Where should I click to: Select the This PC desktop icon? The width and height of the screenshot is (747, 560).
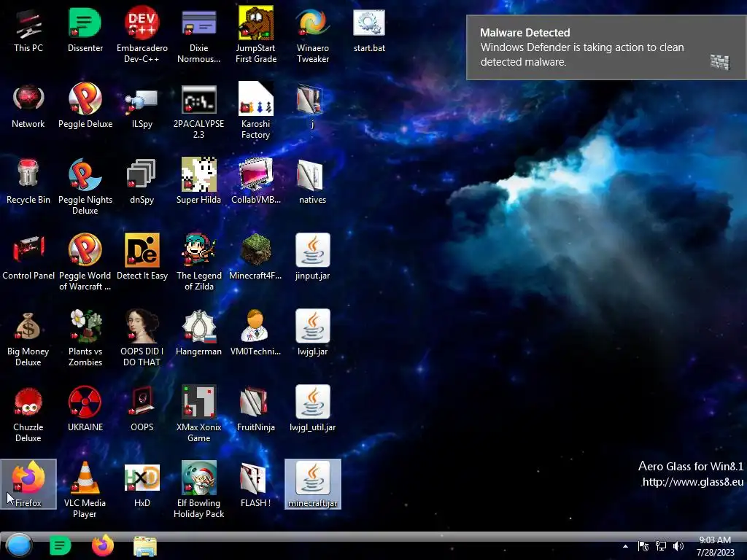28,31
